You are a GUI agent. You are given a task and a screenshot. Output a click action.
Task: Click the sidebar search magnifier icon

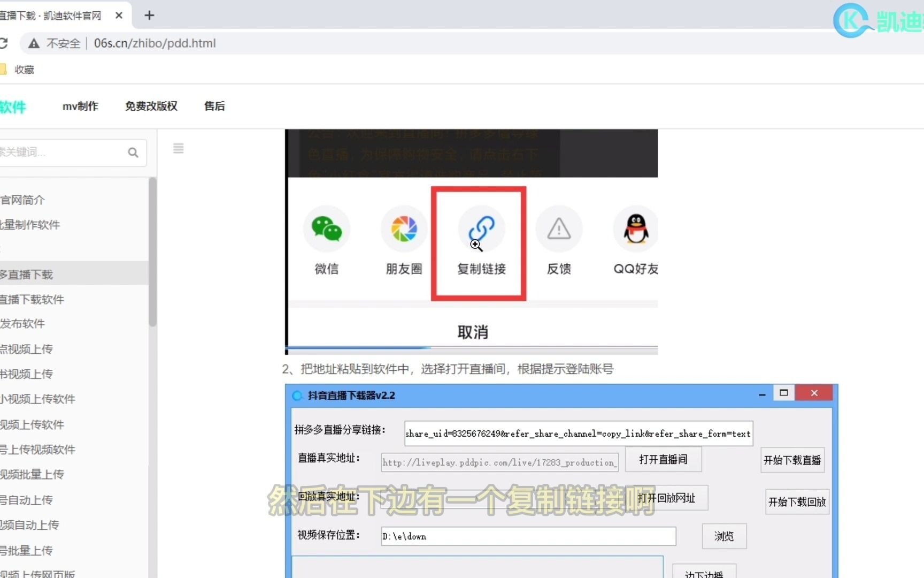(133, 153)
